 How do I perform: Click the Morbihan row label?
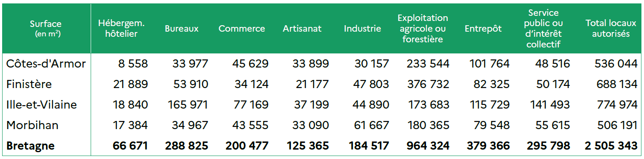[x=32, y=125]
